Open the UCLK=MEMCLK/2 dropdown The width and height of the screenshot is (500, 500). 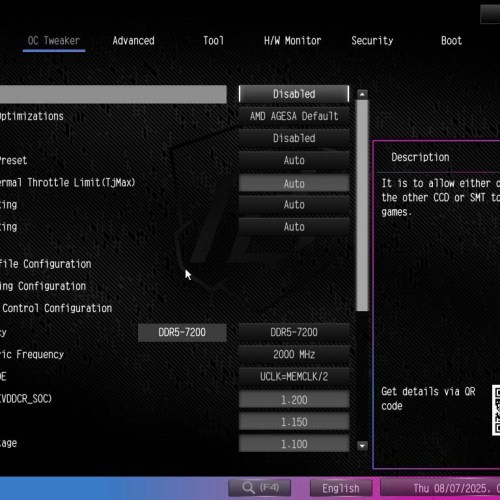294,377
